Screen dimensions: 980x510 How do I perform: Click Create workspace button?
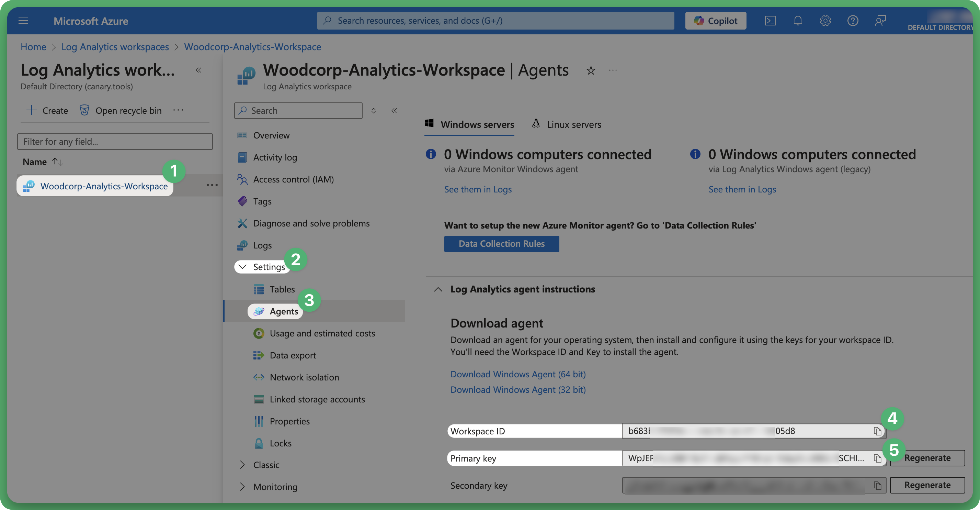coord(47,110)
